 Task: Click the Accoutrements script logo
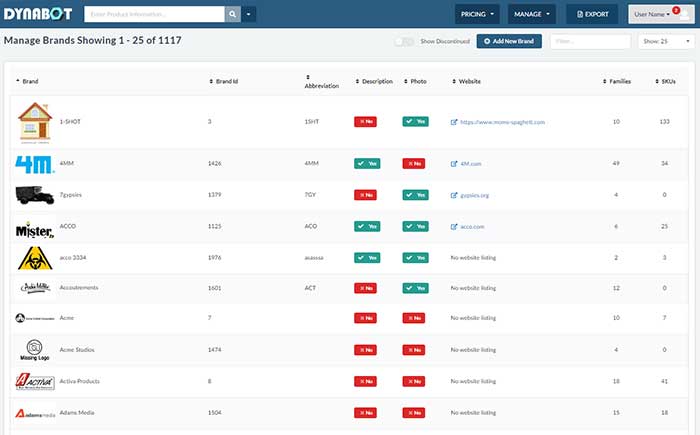[x=35, y=287]
